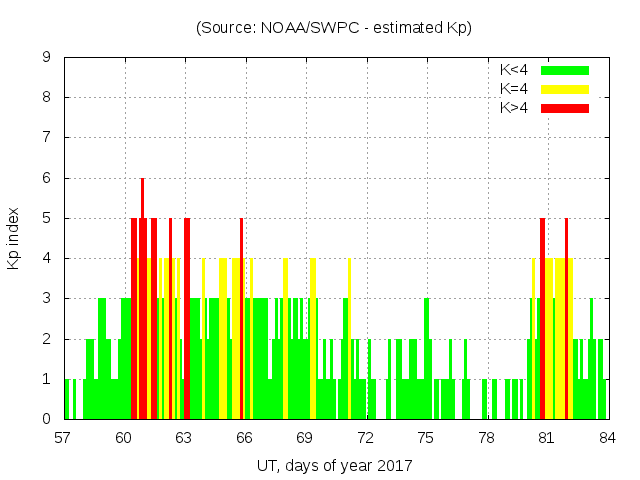The image size is (640, 480).
Task: Click the tallest red bar reaching Kp 6
Action: [143, 300]
